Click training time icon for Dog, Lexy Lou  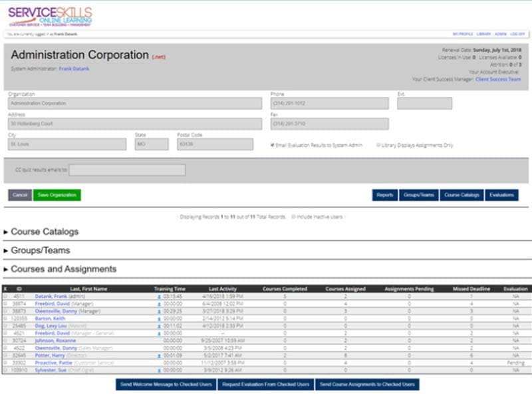159,326
